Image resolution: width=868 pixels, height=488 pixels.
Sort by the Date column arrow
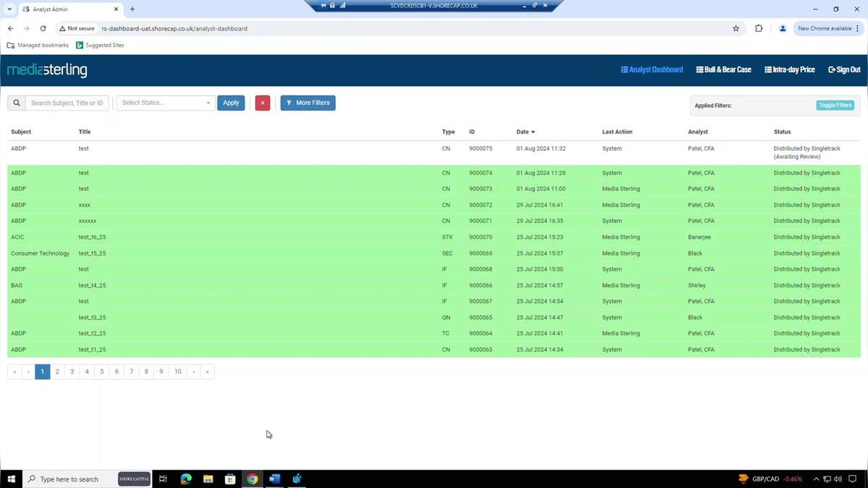pos(533,132)
